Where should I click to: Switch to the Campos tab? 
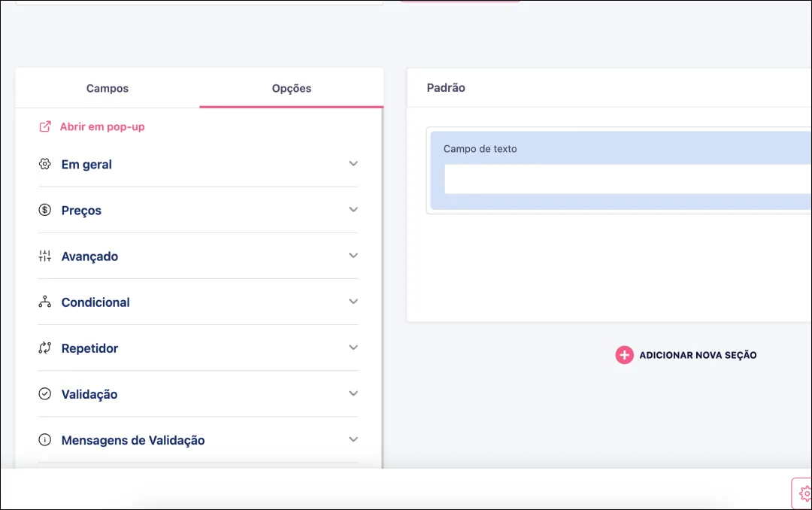[108, 88]
